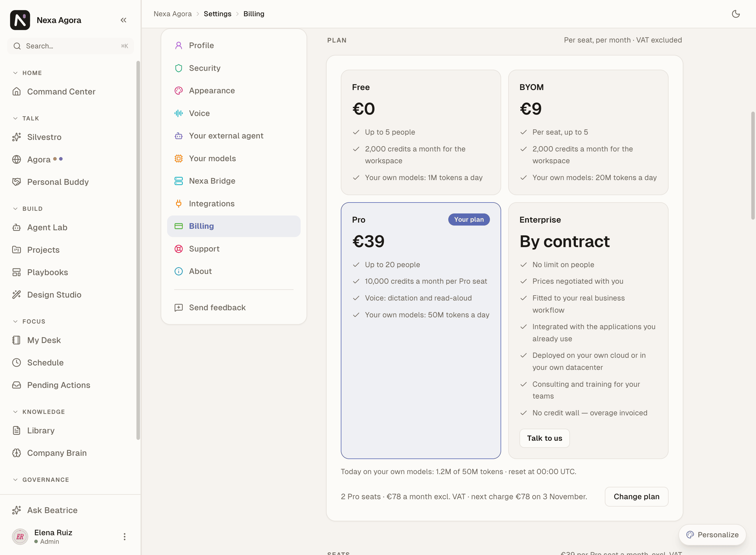Viewport: 756px width, 555px height.
Task: Collapse the FOCUS section
Action: pos(15,321)
